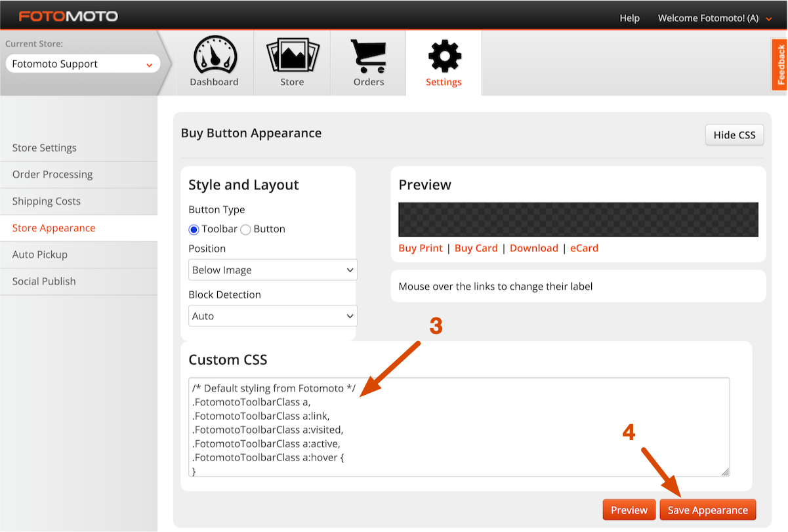Viewport: 788px width, 532px height.
Task: Open the Store photos icon
Action: point(292,56)
